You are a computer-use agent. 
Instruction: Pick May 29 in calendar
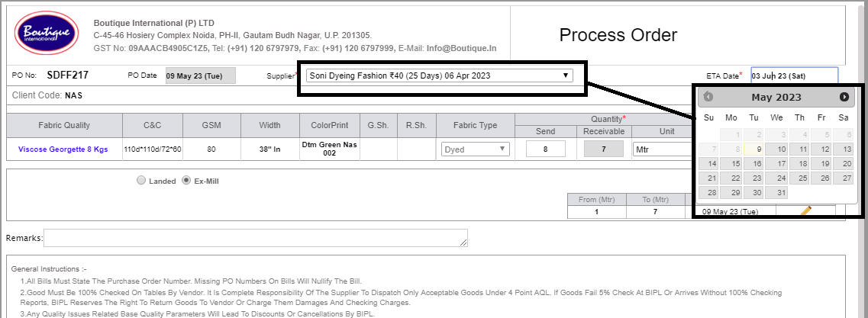(731, 192)
